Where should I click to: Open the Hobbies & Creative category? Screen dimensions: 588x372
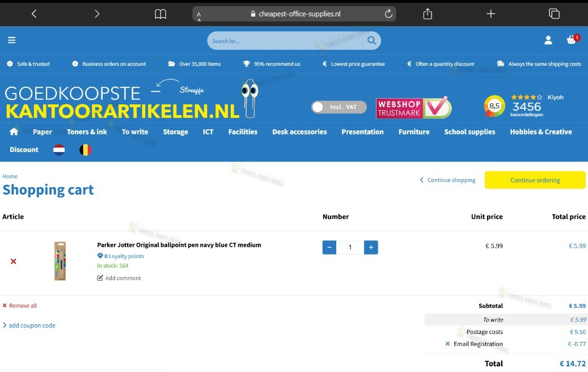[541, 132]
